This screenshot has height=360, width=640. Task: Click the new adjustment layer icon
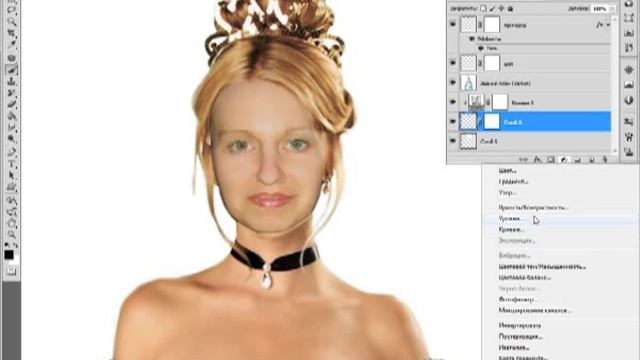coord(564,160)
